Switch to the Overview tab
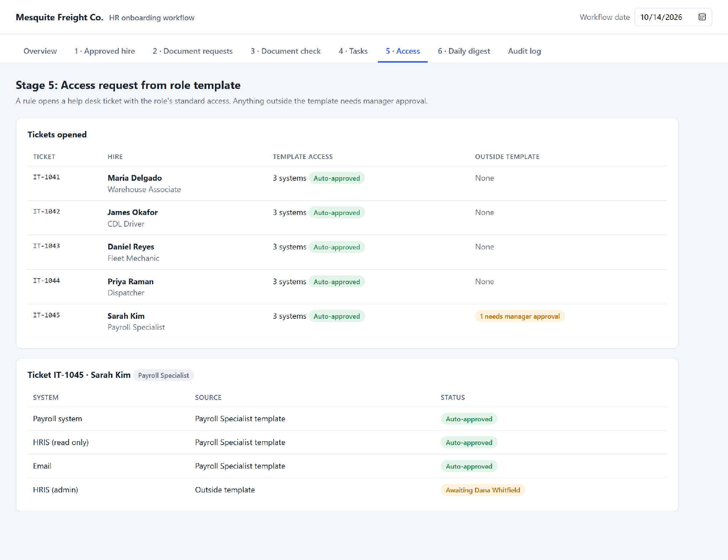Screen dimensions: 728x560 (x=40, y=51)
